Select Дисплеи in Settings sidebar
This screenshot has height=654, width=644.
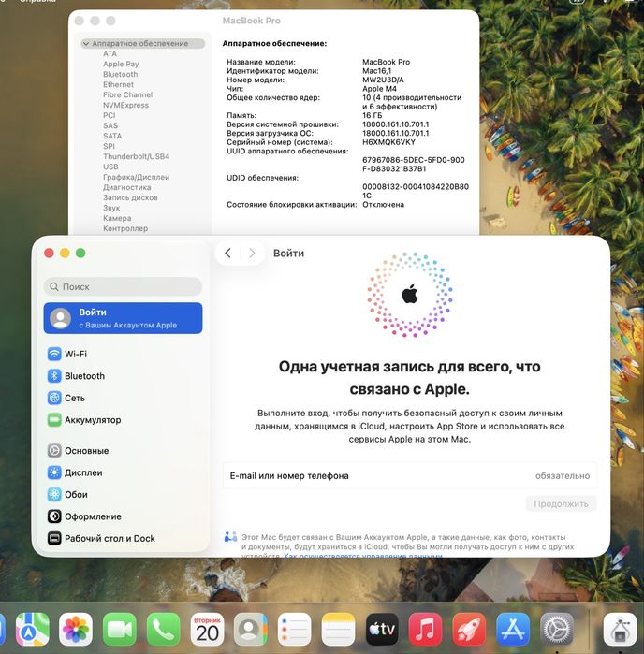click(123, 472)
